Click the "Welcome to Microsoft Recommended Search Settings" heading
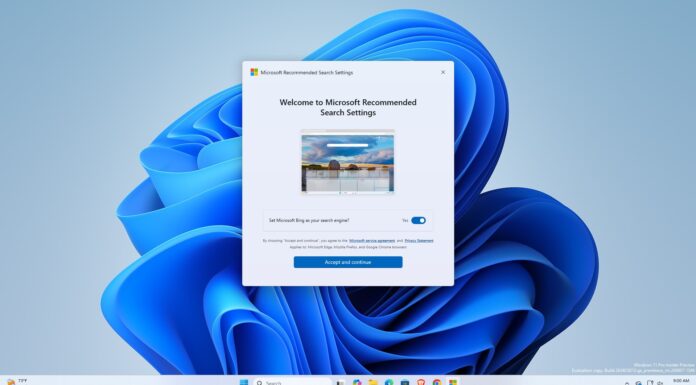The height and width of the screenshot is (385, 696). coord(348,107)
